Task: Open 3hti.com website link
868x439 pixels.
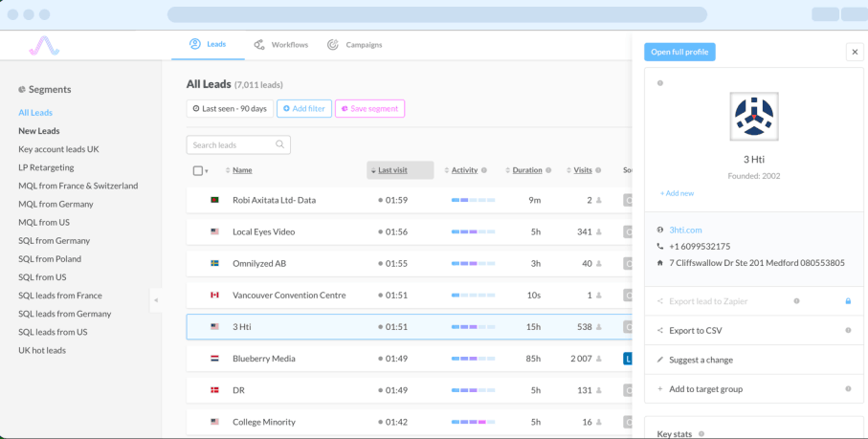Action: [x=685, y=230]
